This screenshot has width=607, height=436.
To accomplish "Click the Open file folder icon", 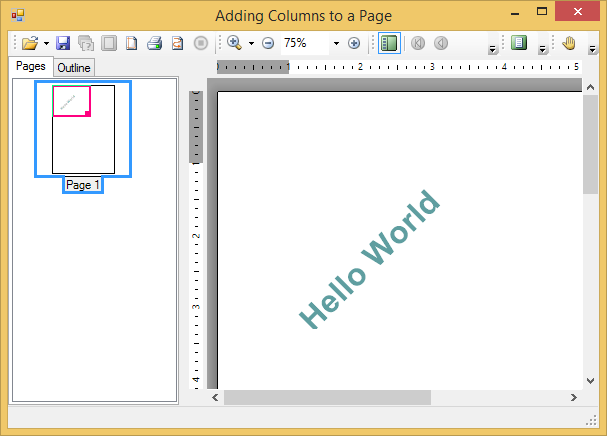I will coord(29,43).
